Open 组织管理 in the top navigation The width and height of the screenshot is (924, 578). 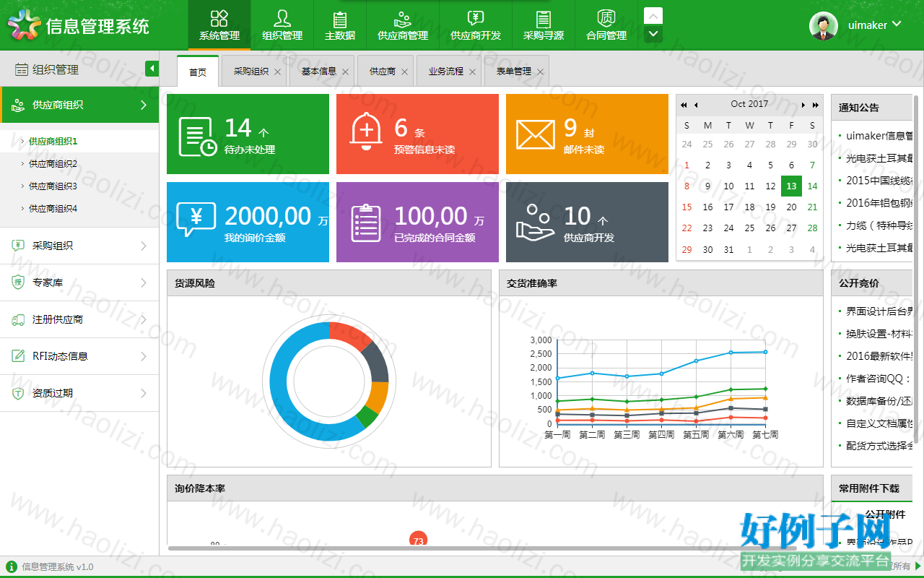(282, 25)
